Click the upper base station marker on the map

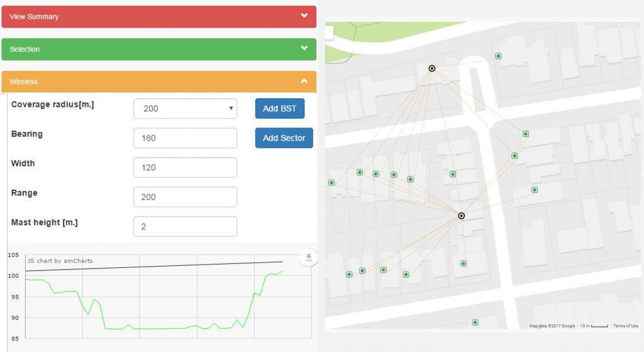click(431, 68)
